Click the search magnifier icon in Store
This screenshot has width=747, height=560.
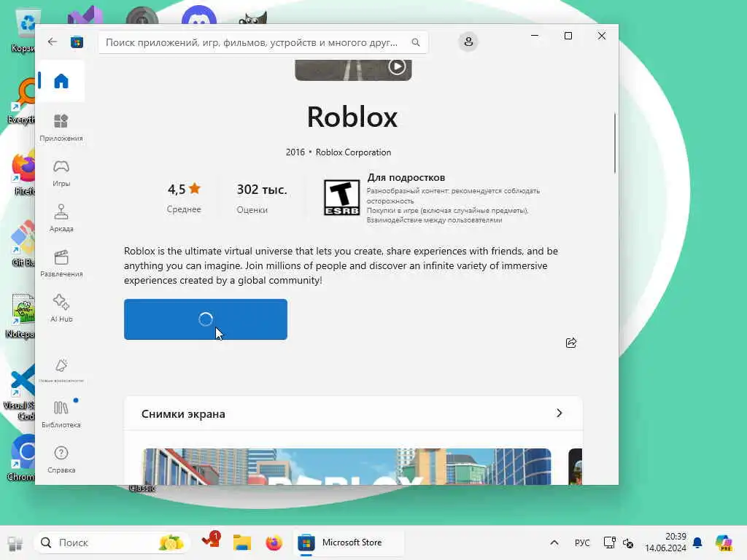point(416,42)
